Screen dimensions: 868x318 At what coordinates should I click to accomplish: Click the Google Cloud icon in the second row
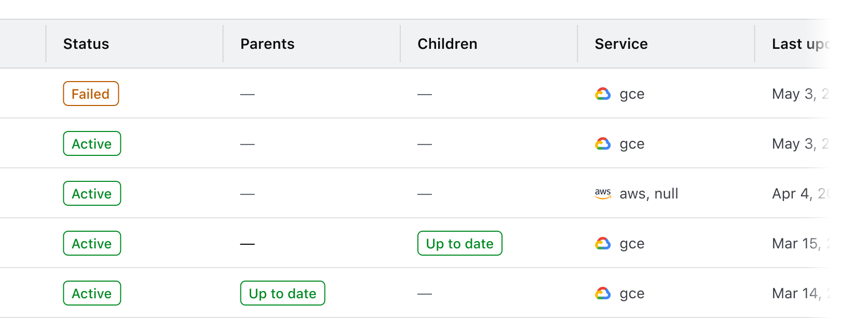603,144
